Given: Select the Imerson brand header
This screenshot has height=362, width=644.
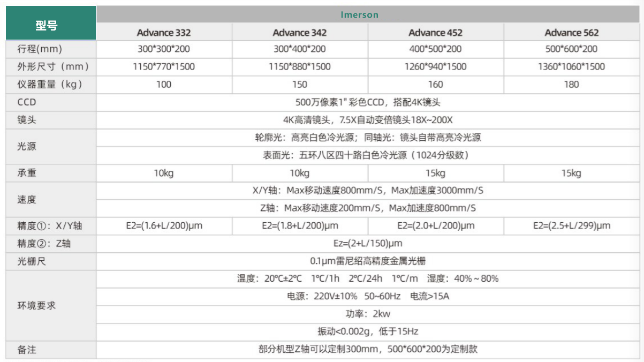Looking at the screenshot, I should point(359,14).
